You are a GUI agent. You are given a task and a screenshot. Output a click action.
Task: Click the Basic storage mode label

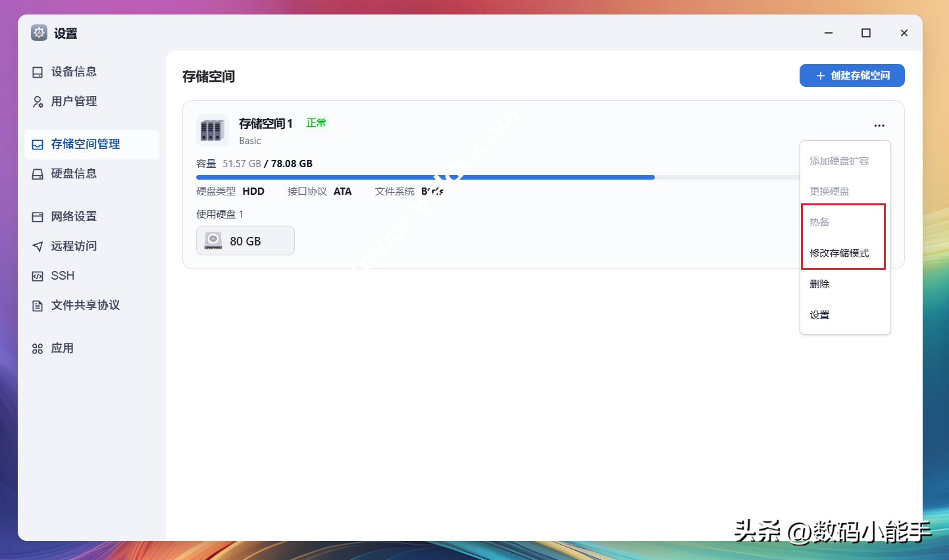point(250,141)
